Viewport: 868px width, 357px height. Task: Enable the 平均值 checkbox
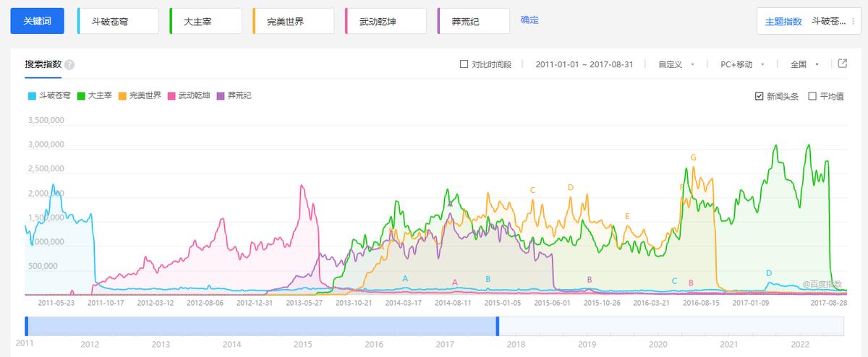[x=812, y=96]
